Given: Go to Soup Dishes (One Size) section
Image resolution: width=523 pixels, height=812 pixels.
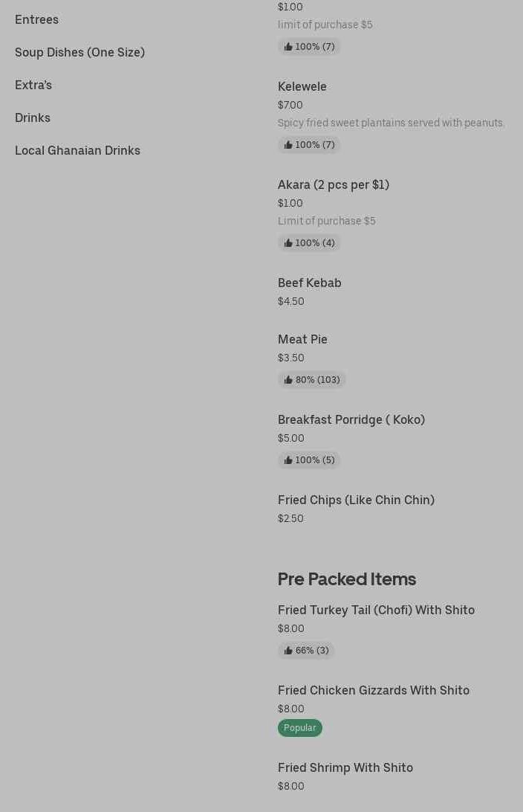Looking at the screenshot, I should (79, 52).
